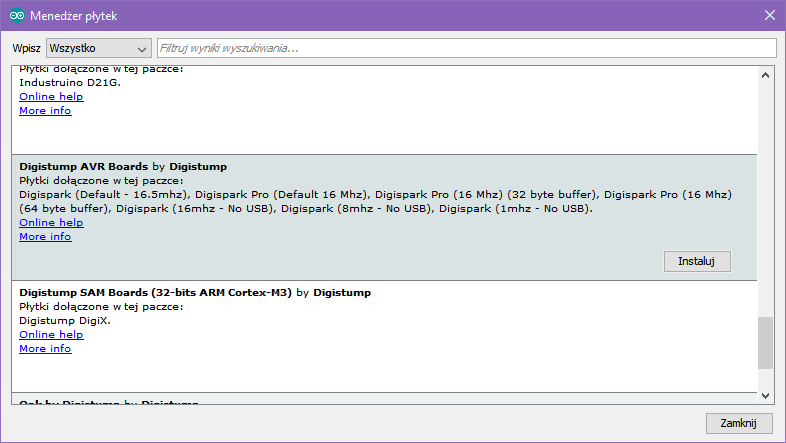Click the vertical scrollbar thumb
This screenshot has width=786, height=443.
point(766,343)
